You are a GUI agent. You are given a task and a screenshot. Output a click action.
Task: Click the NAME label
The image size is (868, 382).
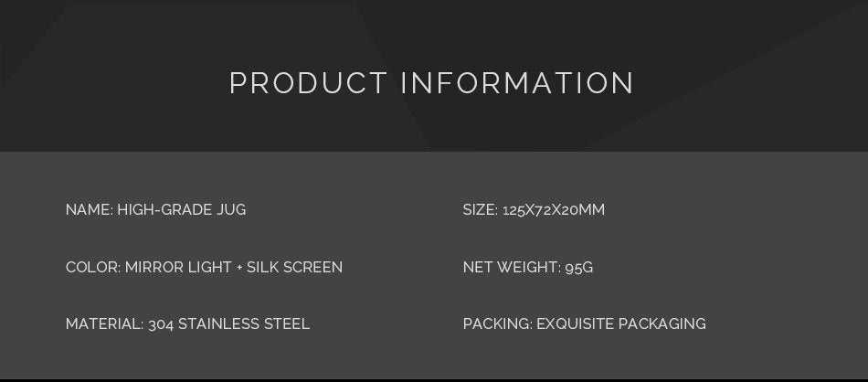[x=89, y=210]
